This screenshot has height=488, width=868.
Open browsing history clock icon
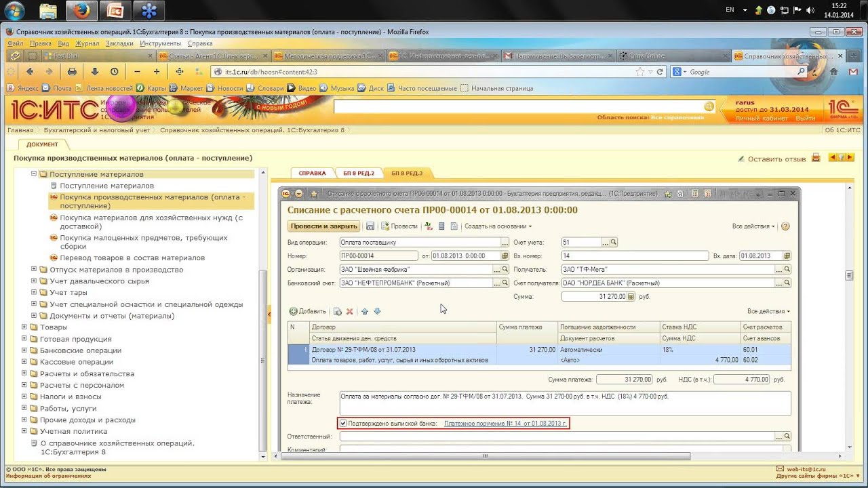tap(114, 71)
